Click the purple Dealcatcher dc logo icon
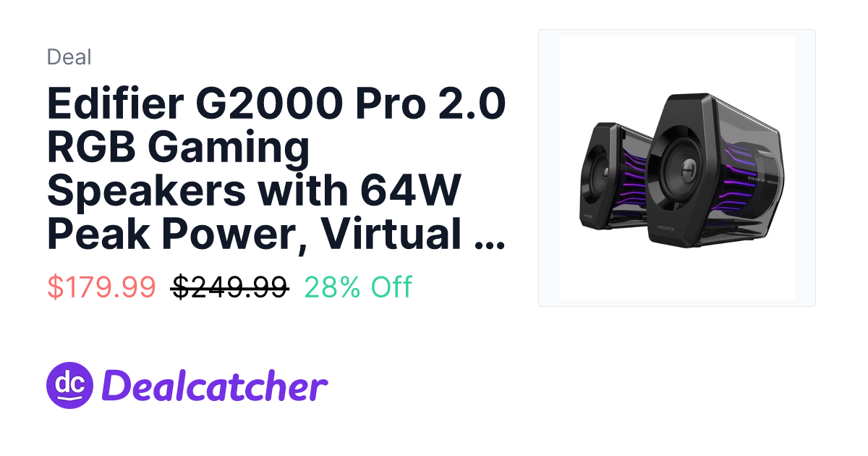Screen dimensions: 868x456 69,385
